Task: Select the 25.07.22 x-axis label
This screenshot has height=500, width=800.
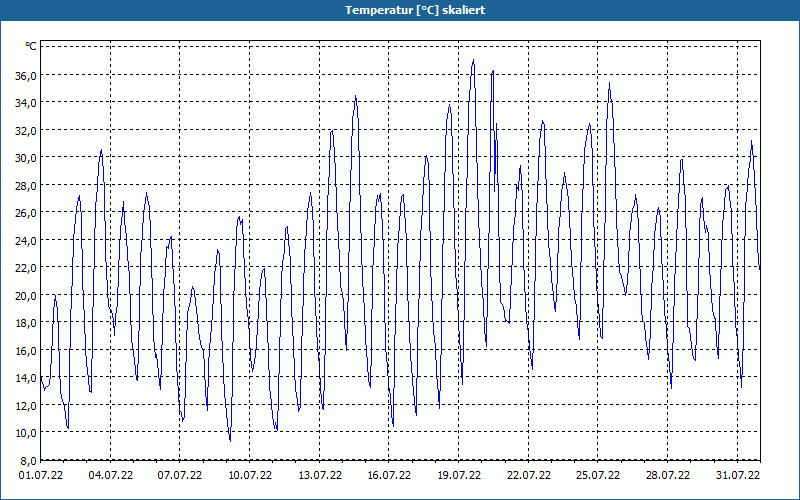Action: coord(598,475)
